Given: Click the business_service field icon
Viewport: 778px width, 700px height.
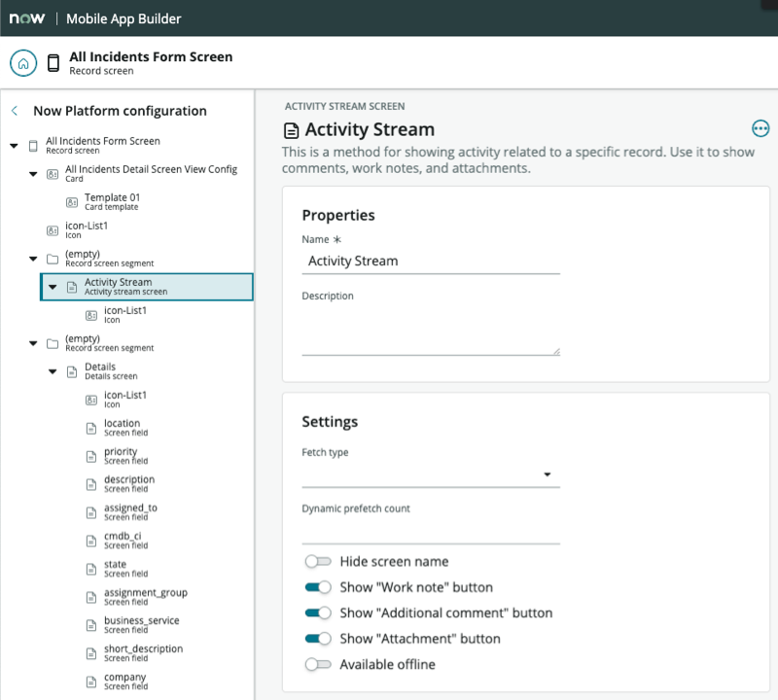Looking at the screenshot, I should pos(91,625).
